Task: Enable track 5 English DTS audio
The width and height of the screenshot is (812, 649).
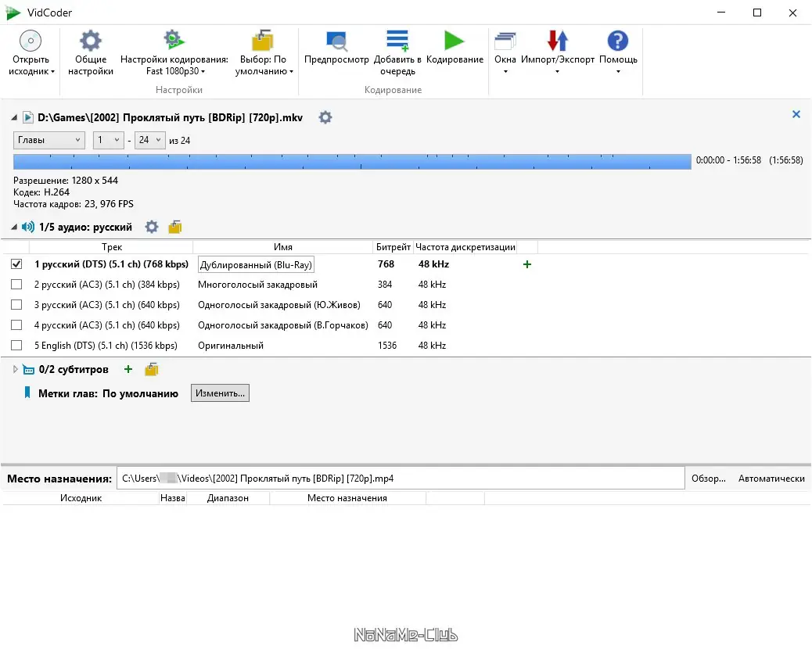Action: click(16, 345)
